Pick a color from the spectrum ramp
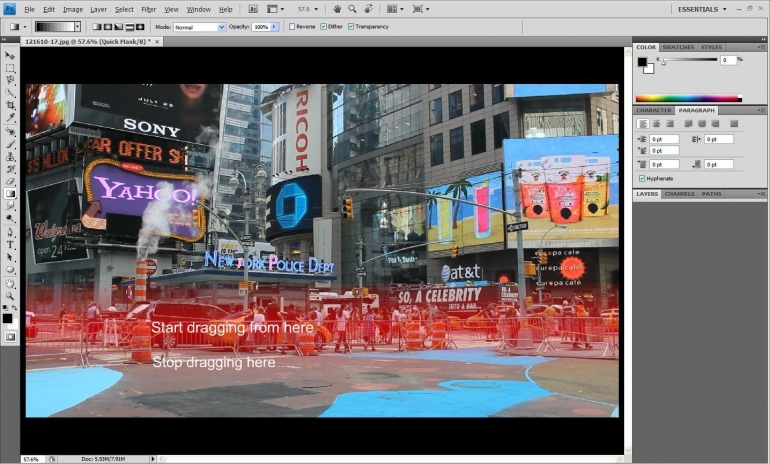The image size is (770, 464). pos(688,98)
